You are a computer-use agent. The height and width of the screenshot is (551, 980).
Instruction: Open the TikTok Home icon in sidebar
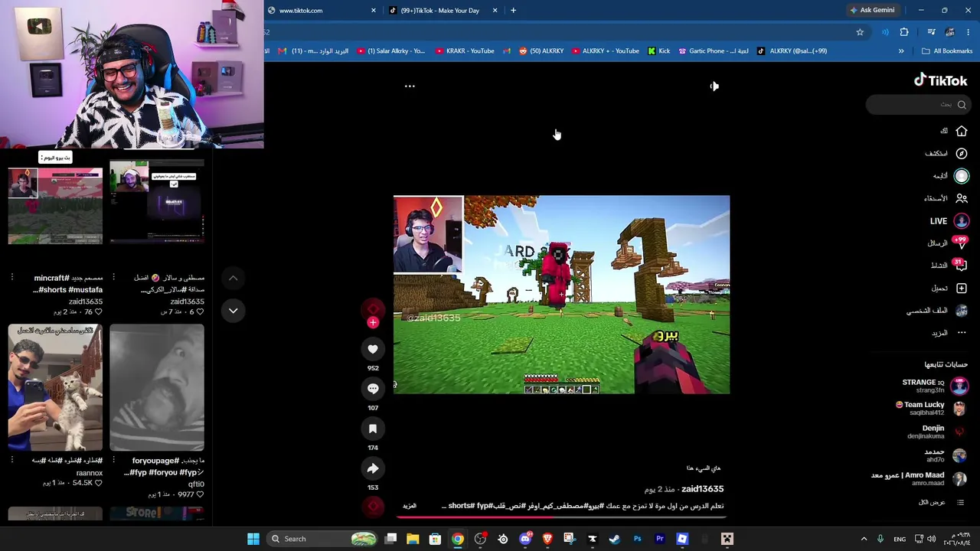click(x=961, y=131)
